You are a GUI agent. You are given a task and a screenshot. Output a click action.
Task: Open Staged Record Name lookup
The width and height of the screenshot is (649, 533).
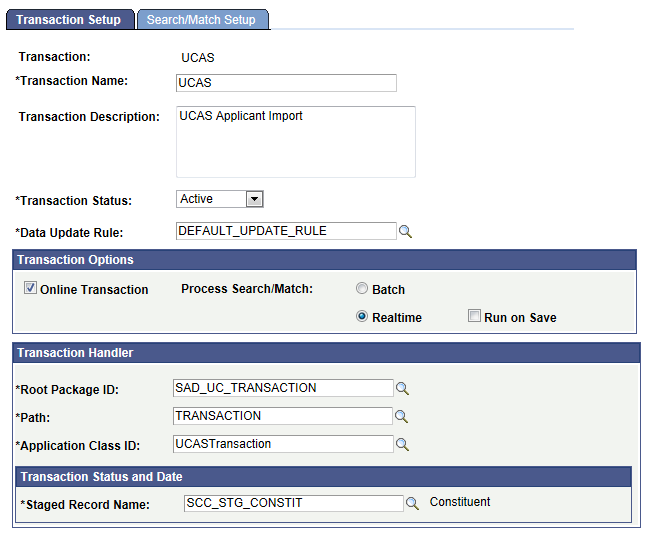click(412, 503)
